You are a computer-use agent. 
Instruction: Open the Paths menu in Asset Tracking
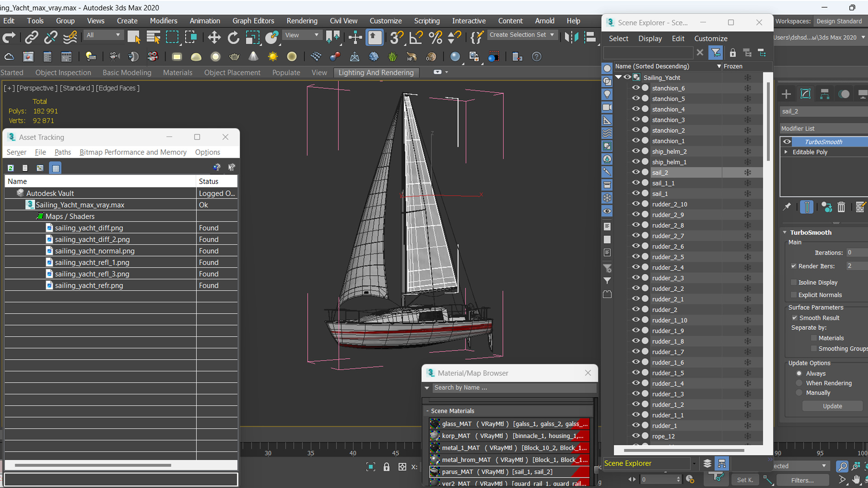62,152
